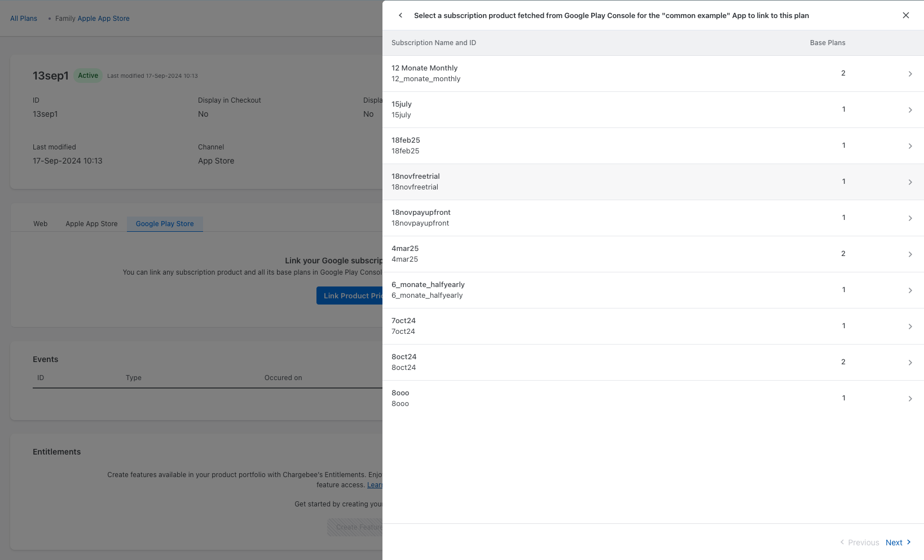Select the 18novfreetrial subscription name
The width and height of the screenshot is (924, 560).
click(416, 177)
